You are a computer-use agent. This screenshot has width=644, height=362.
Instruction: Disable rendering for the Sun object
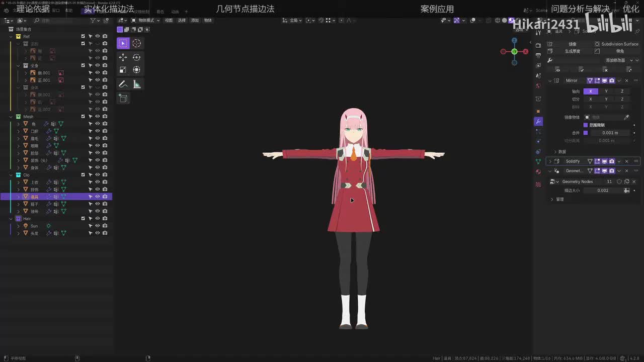pyautogui.click(x=105, y=226)
